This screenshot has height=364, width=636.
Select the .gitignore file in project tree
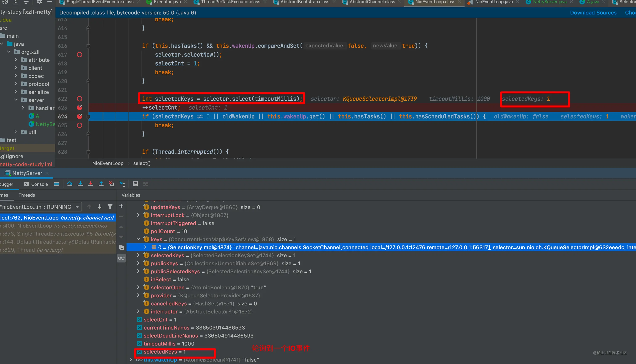pos(12,156)
